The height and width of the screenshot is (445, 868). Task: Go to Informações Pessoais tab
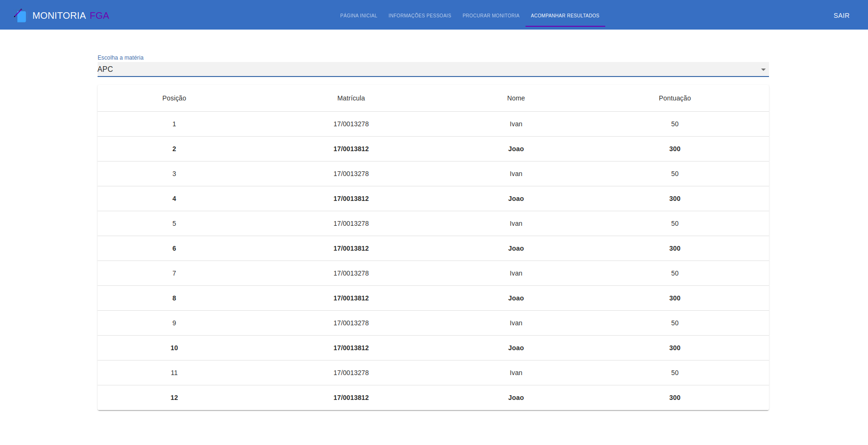pyautogui.click(x=420, y=15)
